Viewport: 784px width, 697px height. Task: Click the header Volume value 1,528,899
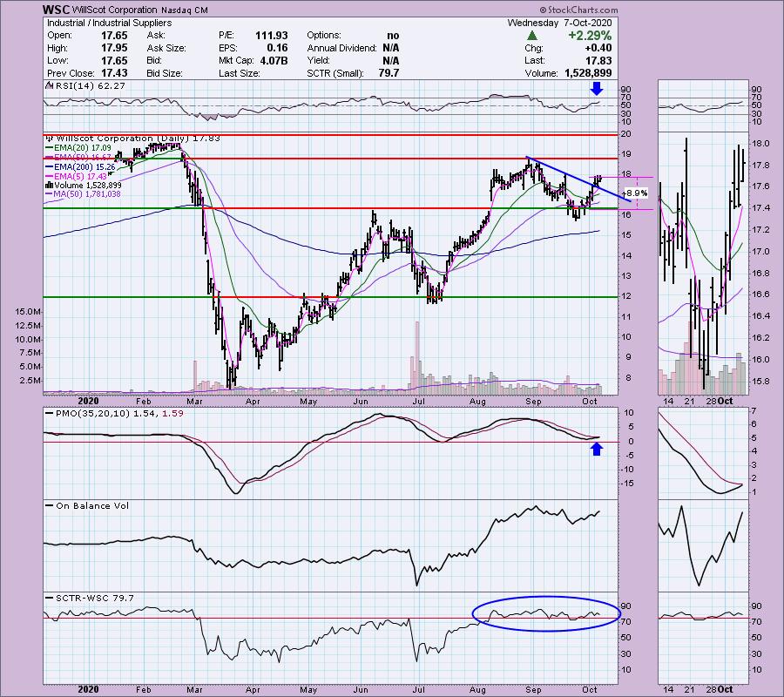click(x=588, y=73)
